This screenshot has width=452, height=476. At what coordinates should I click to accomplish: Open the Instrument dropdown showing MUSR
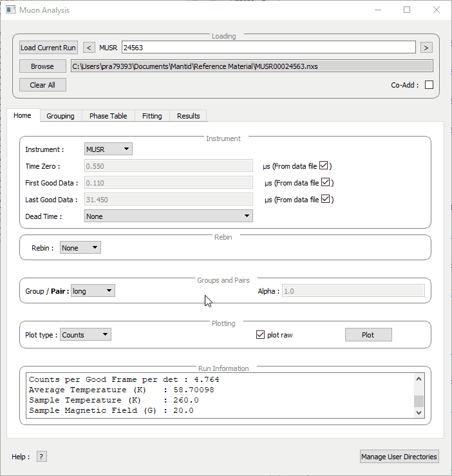(x=108, y=149)
